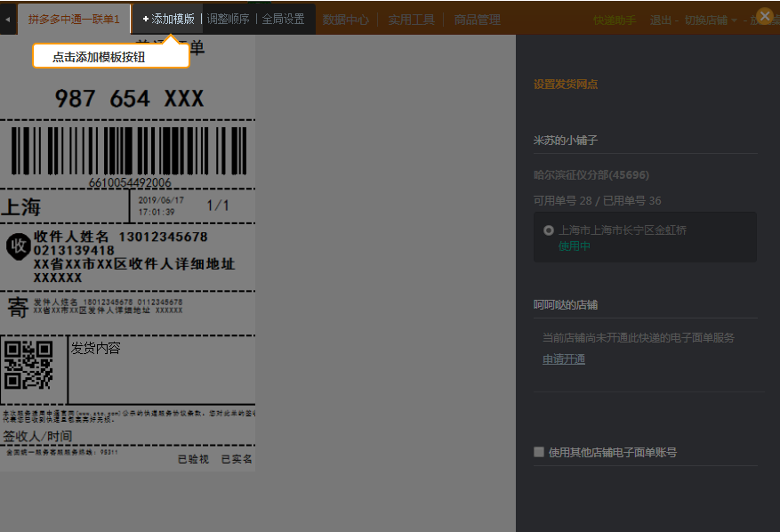Open 调整顺序 to reorder templates
Image resolution: width=780 pixels, height=532 pixels.
pos(229,19)
